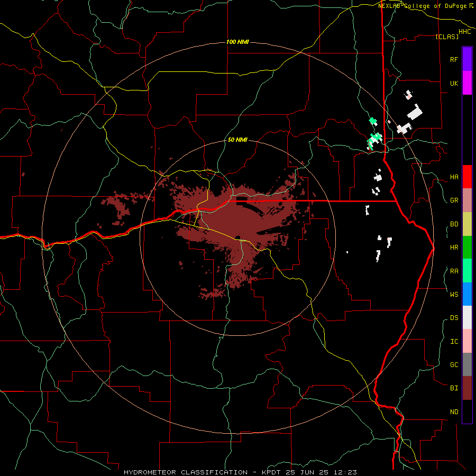The height and width of the screenshot is (476, 476).
Task: Select the light pink IC legend swatch
Action: click(x=467, y=341)
